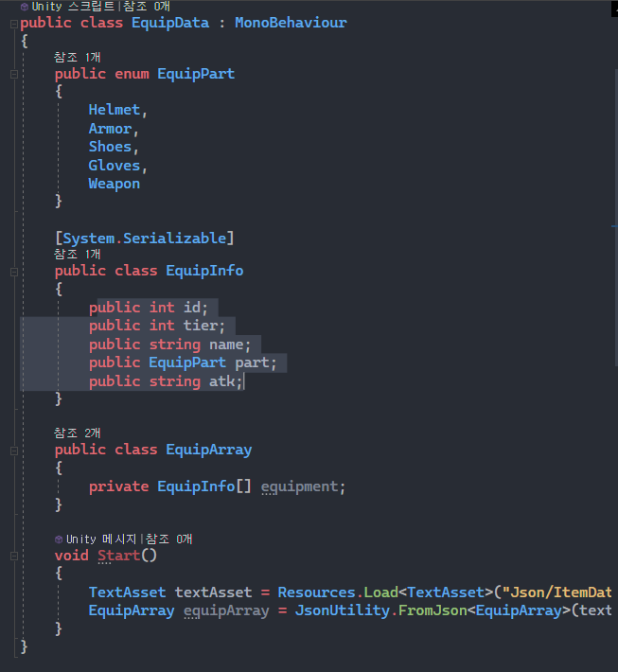The width and height of the screenshot is (618, 672).
Task: Click the 'equipment' field name
Action: (x=299, y=486)
